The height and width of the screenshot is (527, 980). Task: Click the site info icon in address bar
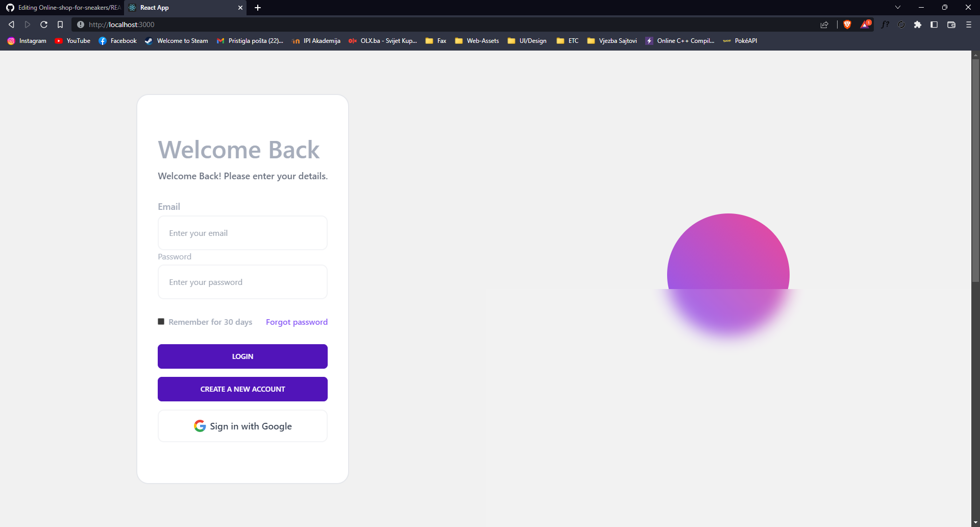click(80, 25)
